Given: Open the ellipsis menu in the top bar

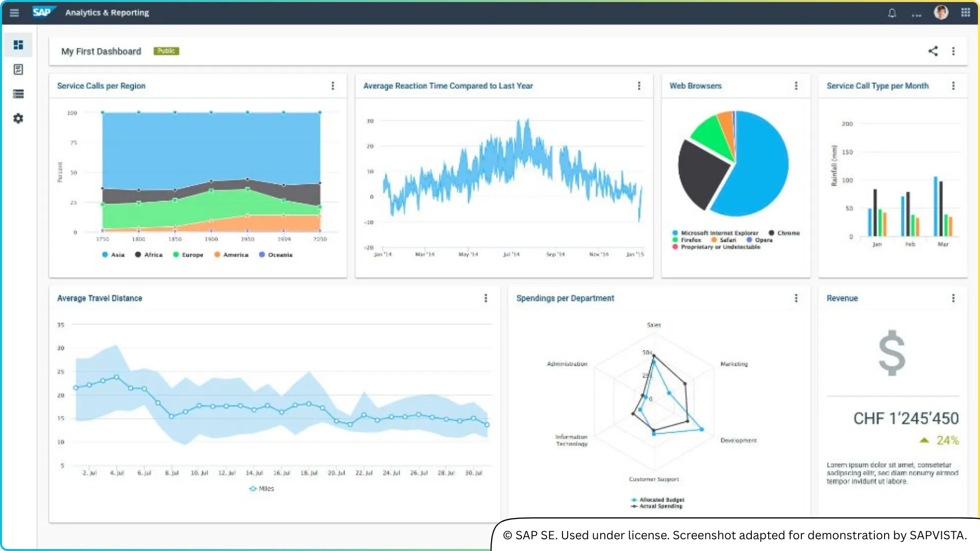Looking at the screenshot, I should 917,14.
